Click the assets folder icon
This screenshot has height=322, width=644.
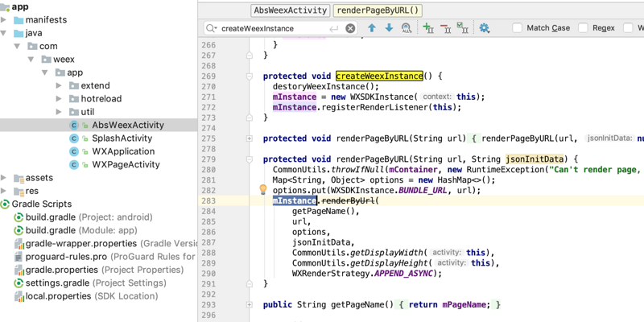19,178
